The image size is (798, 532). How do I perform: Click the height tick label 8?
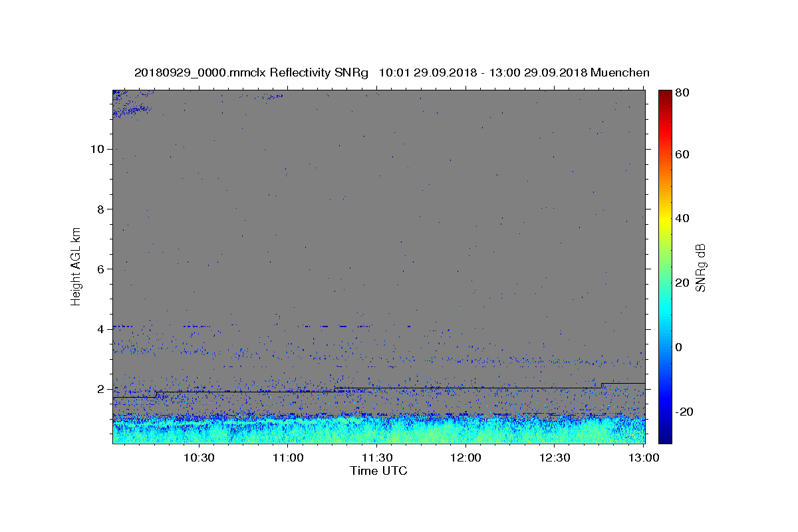(101, 209)
